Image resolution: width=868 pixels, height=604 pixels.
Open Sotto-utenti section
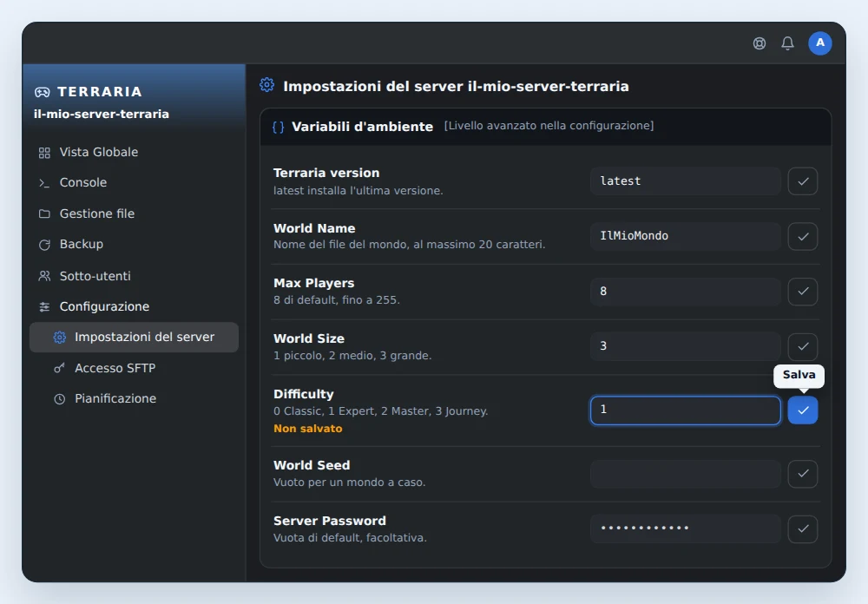tap(134, 276)
